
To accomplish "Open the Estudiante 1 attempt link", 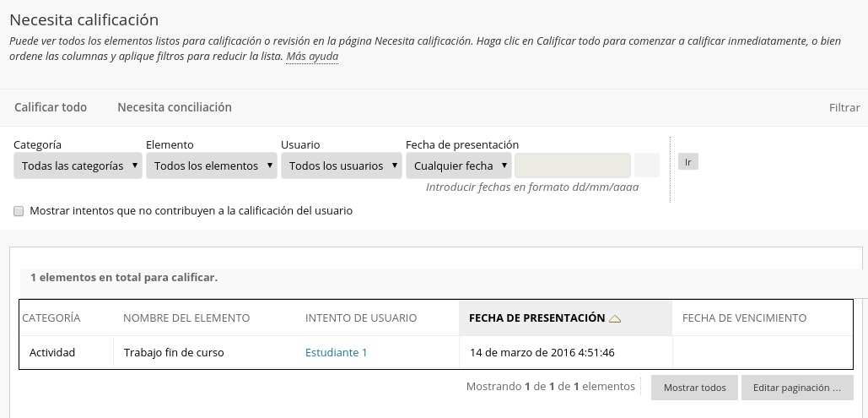I will pyautogui.click(x=336, y=353).
